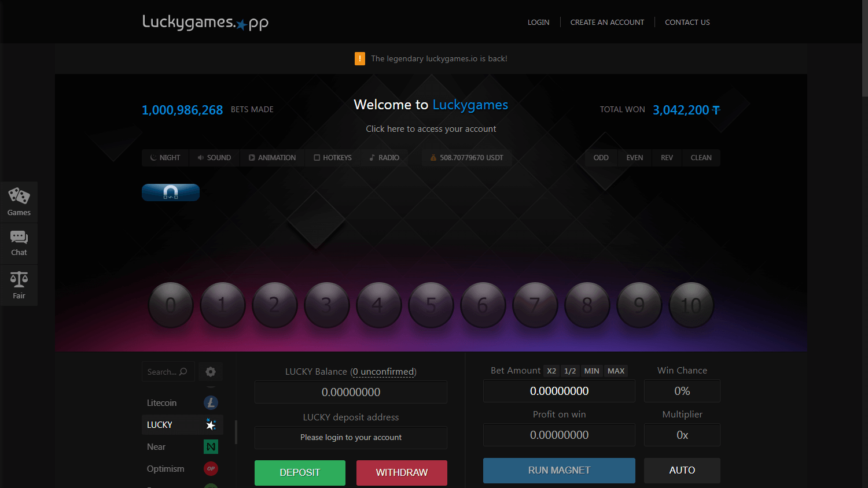This screenshot has width=868, height=488.
Task: Open the Fair verification panel
Action: [x=19, y=284]
